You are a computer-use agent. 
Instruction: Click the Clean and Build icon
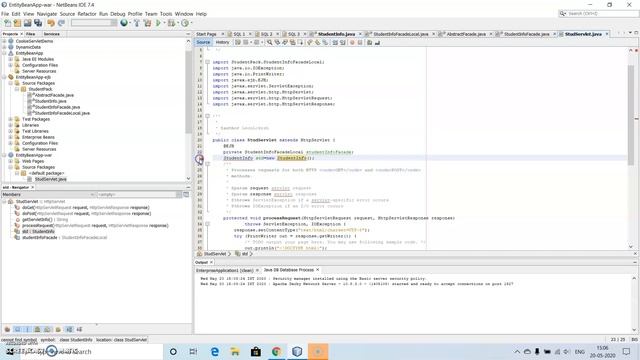tap(147, 23)
